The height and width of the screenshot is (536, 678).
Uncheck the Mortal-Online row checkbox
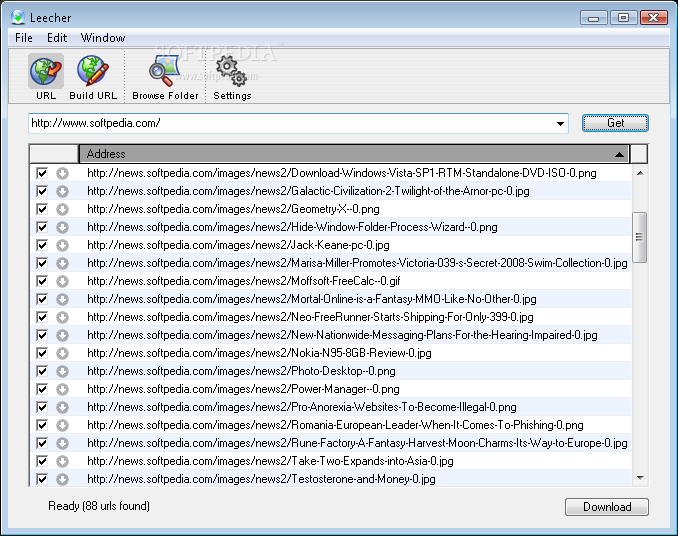[42, 299]
